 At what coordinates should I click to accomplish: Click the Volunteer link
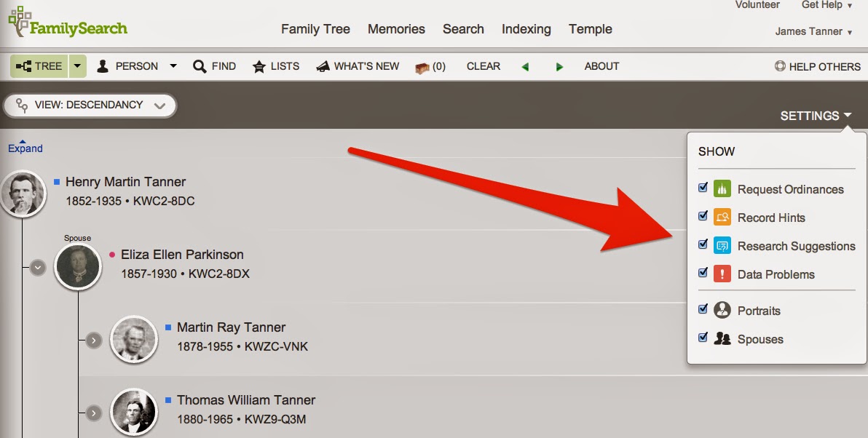pyautogui.click(x=757, y=5)
